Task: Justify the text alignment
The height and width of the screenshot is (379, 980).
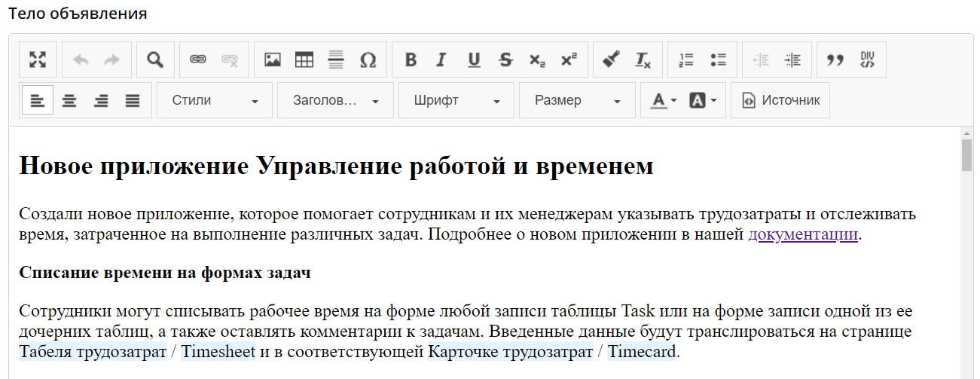Action: coord(133,101)
